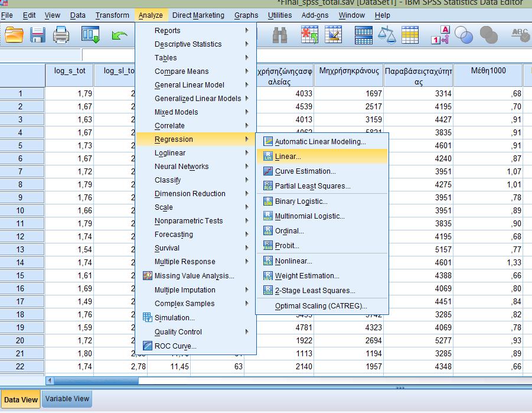The width and height of the screenshot is (532, 413).
Task: Click cell value 5157 in row 13
Action: tap(419, 250)
